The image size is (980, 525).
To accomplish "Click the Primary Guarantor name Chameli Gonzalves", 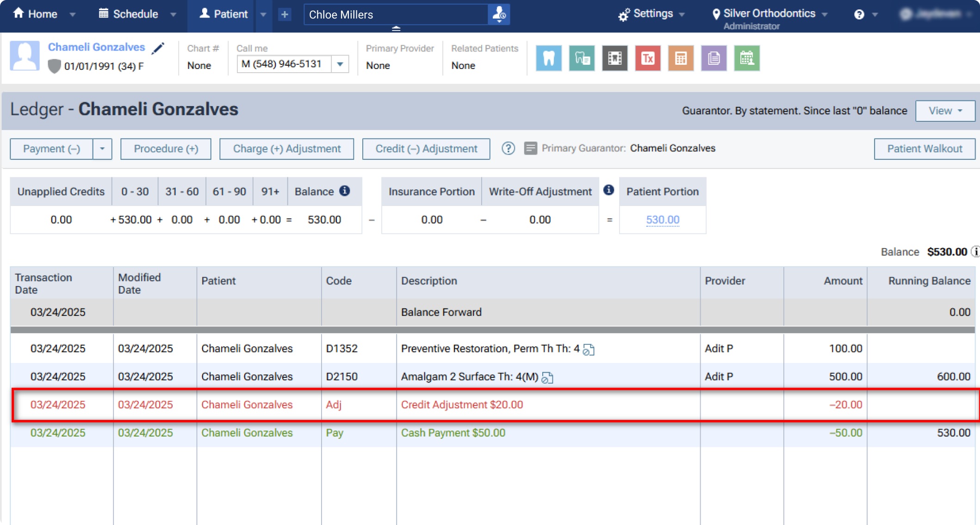I will [x=672, y=148].
